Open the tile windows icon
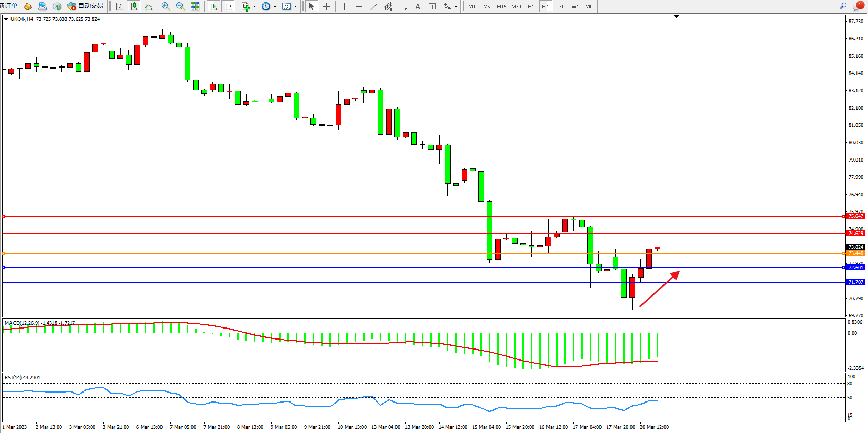This screenshot has width=868, height=434. pos(195,6)
